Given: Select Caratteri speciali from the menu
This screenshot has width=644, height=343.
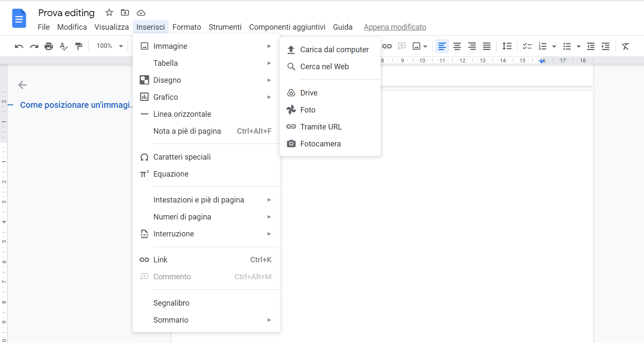Looking at the screenshot, I should click(182, 157).
